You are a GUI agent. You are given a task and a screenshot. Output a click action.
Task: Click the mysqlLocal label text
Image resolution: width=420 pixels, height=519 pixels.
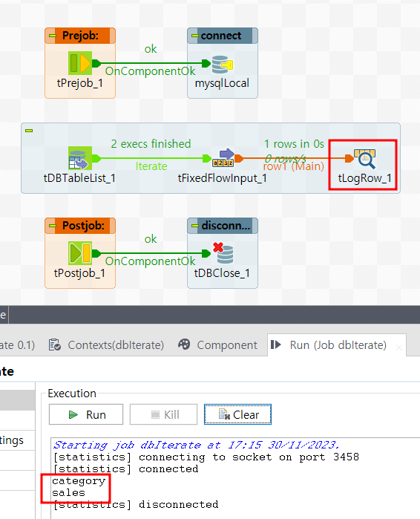(x=222, y=83)
